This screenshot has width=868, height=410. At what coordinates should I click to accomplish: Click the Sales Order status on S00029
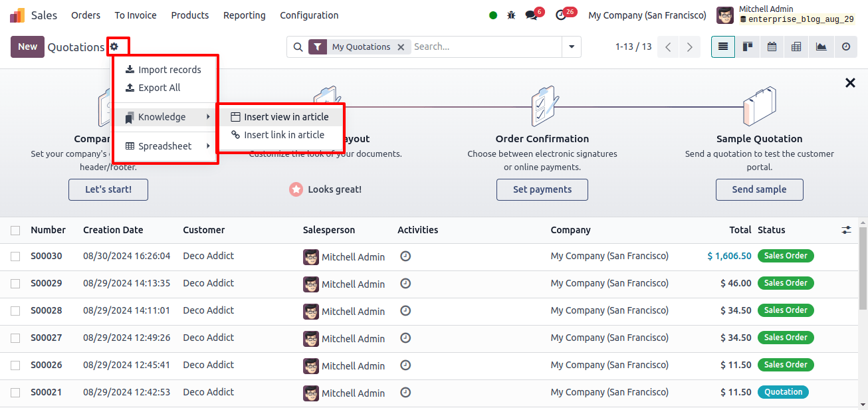[x=786, y=283]
